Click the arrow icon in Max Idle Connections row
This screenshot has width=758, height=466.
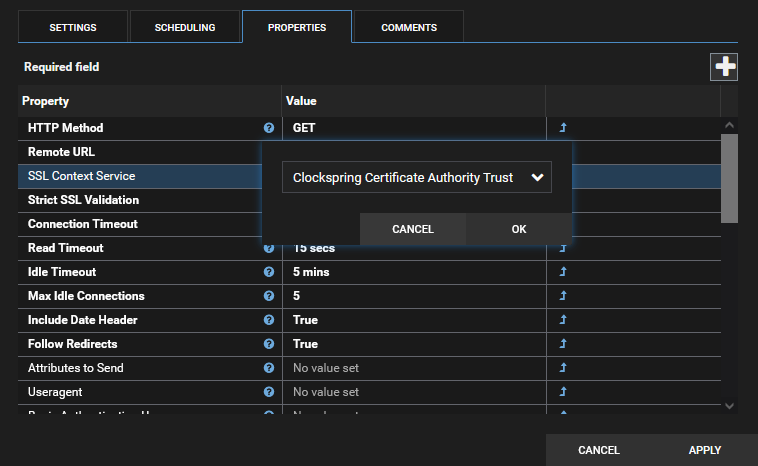[563, 296]
